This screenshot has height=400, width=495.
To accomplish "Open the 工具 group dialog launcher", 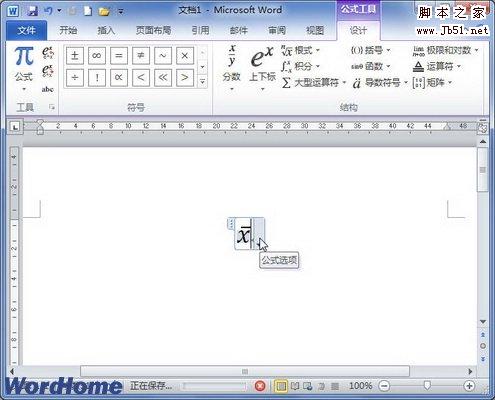I will 52,107.
